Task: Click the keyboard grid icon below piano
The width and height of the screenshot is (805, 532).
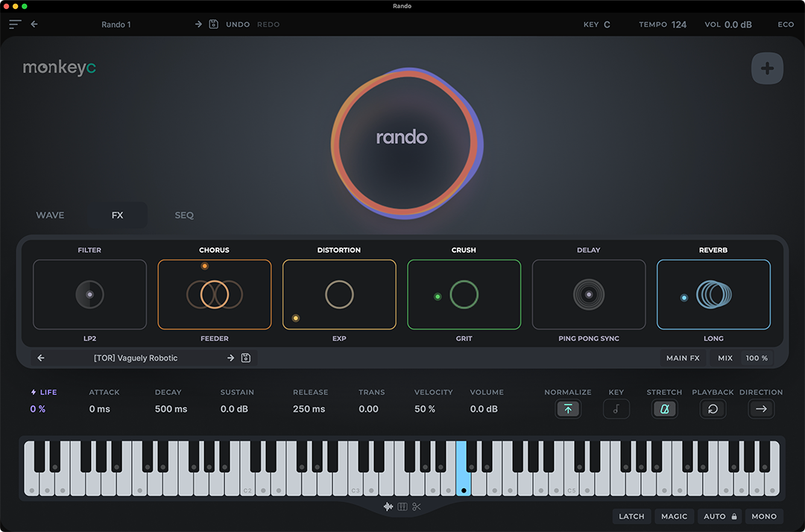Action: (x=402, y=507)
